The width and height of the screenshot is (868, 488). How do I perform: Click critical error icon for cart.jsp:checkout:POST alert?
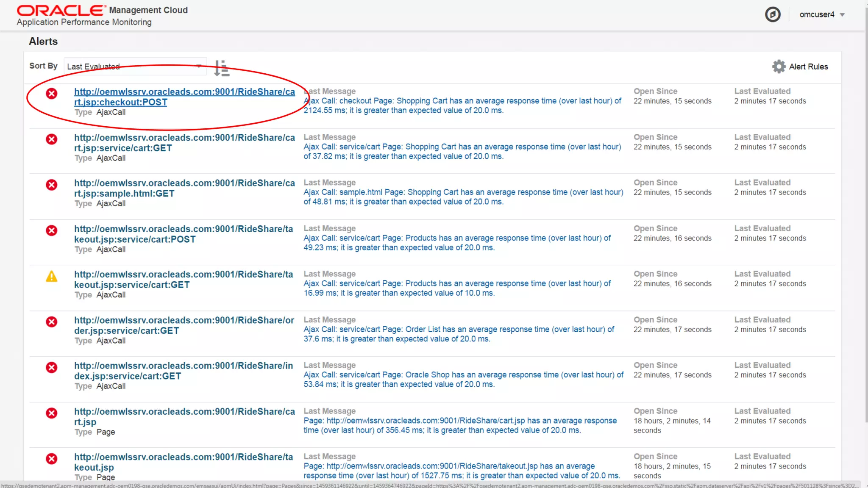coord(52,94)
